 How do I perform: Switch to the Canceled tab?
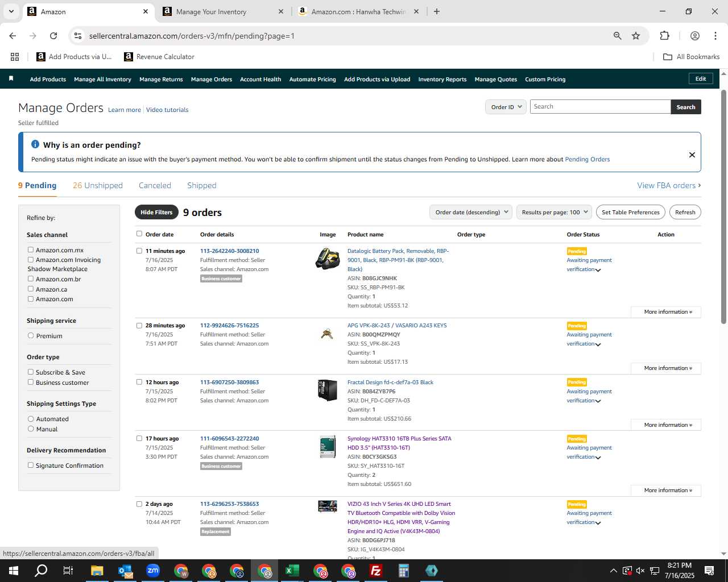(155, 185)
